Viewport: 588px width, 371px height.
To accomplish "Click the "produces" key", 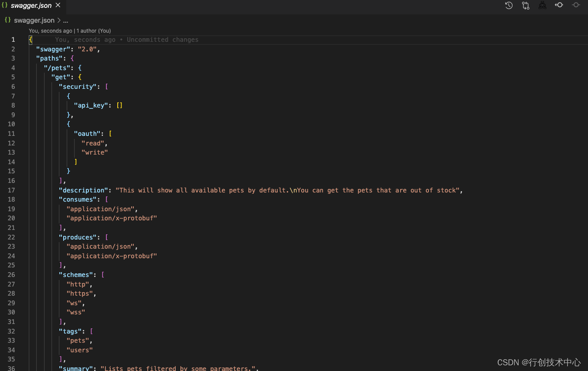I will [x=78, y=237].
